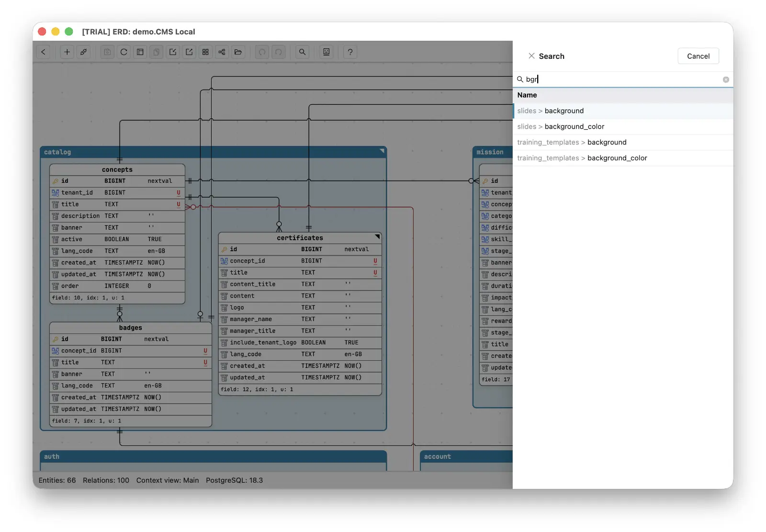This screenshot has width=766, height=532.
Task: Click the panel layout toolbar icon
Action: coord(140,52)
